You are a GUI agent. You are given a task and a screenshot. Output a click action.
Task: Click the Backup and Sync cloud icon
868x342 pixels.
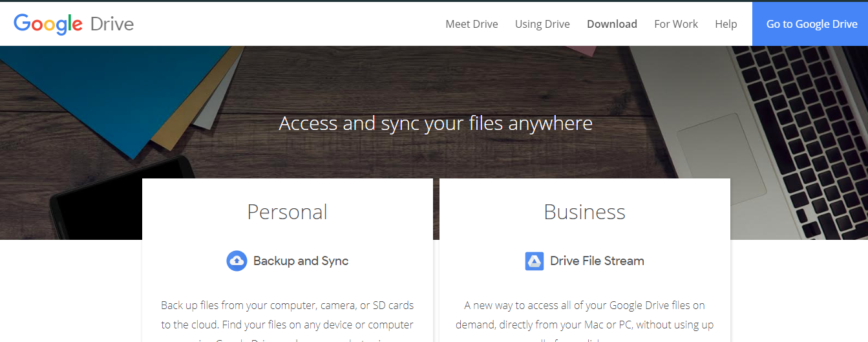pos(237,261)
